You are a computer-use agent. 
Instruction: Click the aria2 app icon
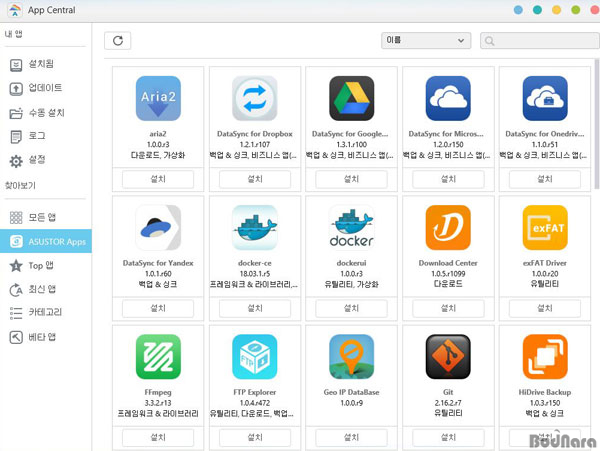(x=158, y=98)
